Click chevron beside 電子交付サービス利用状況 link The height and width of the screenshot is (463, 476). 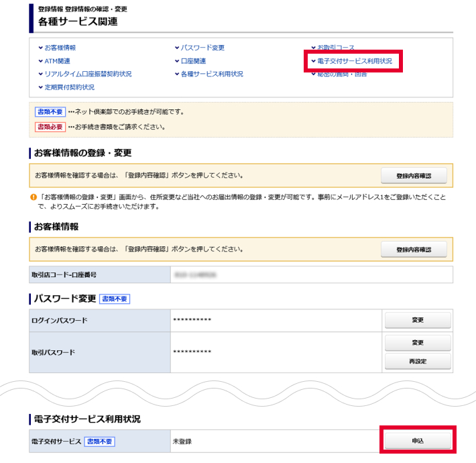(313, 61)
